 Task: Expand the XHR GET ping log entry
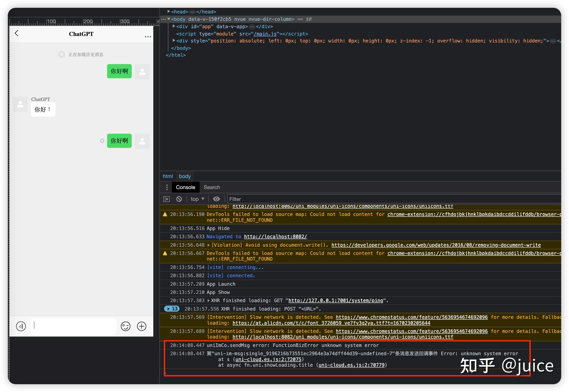pyautogui.click(x=209, y=300)
